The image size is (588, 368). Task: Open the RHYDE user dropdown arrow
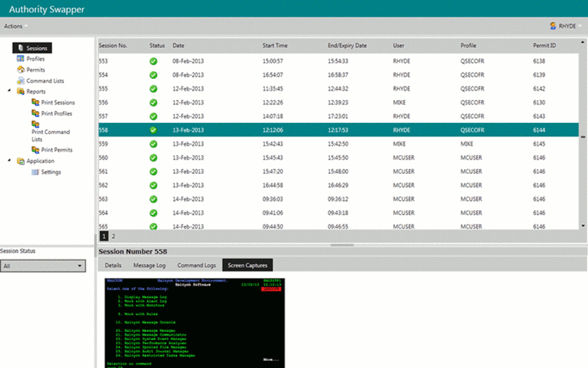click(580, 26)
